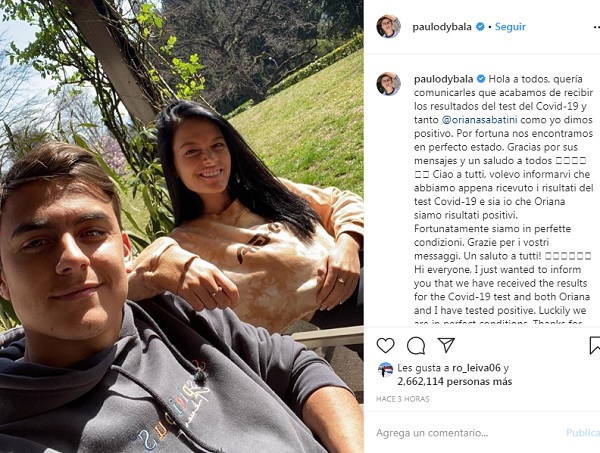The image size is (600, 453).
Task: Click the Publicar button to post comment
Action: pyautogui.click(x=583, y=433)
